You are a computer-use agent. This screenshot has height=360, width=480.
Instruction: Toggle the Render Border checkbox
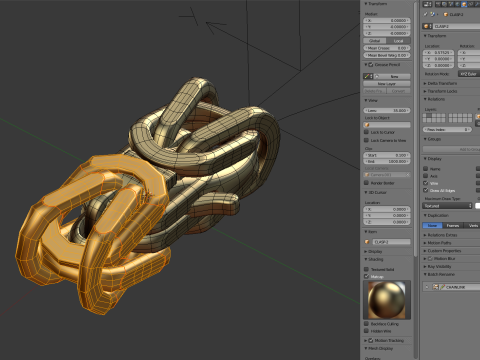366,183
